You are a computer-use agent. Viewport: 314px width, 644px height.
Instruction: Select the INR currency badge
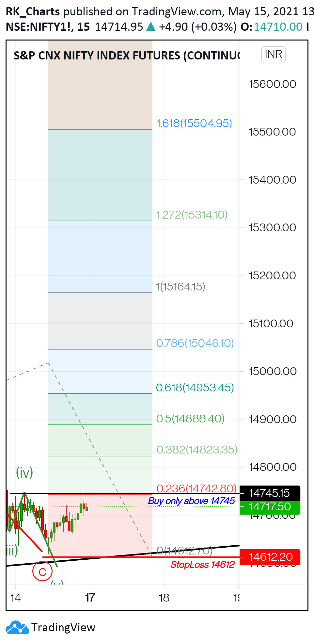click(x=273, y=55)
